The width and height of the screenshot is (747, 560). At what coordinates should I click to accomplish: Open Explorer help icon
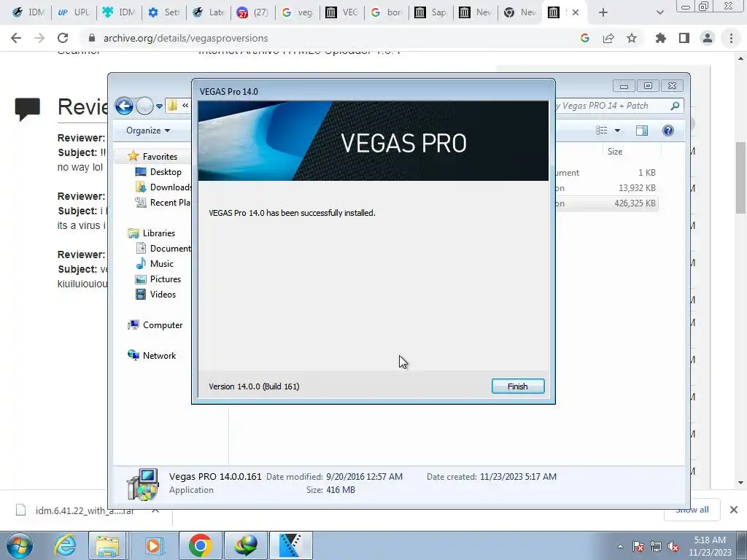coord(668,131)
